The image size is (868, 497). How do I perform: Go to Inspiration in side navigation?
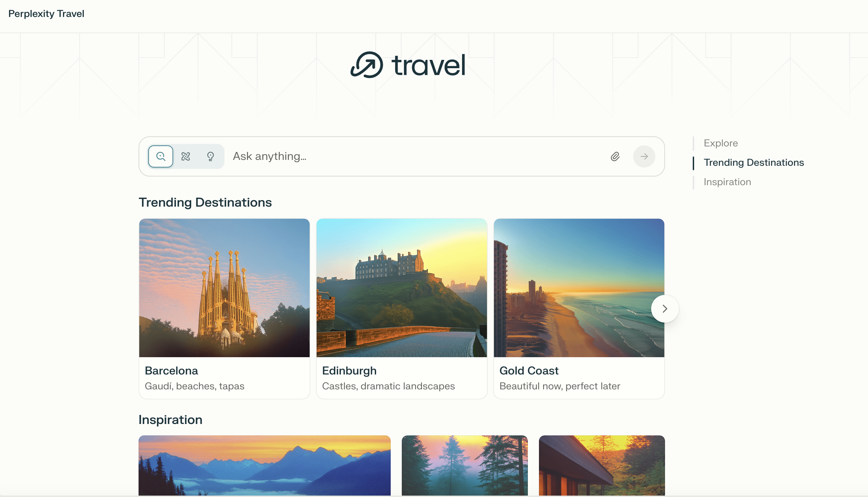click(727, 182)
